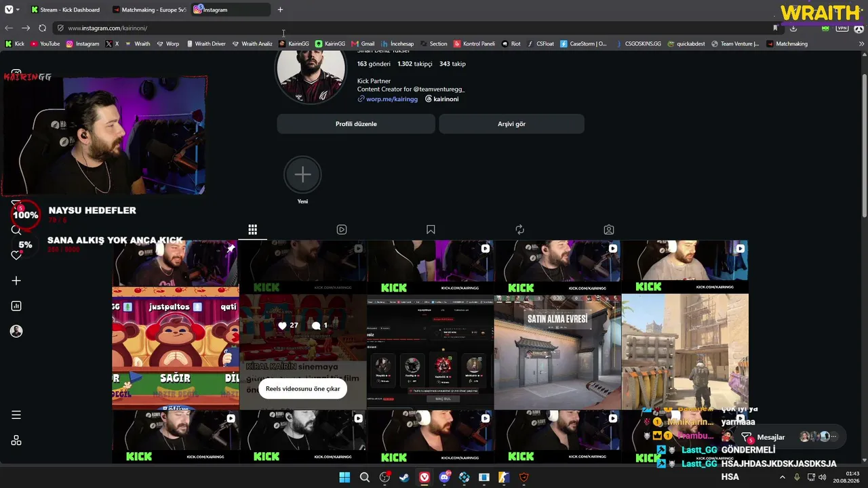Click the browser forward arrow

25,28
